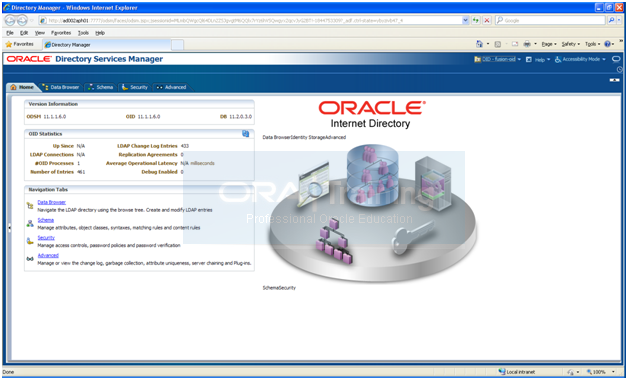Stop page loading with the red X icon

point(487,20)
